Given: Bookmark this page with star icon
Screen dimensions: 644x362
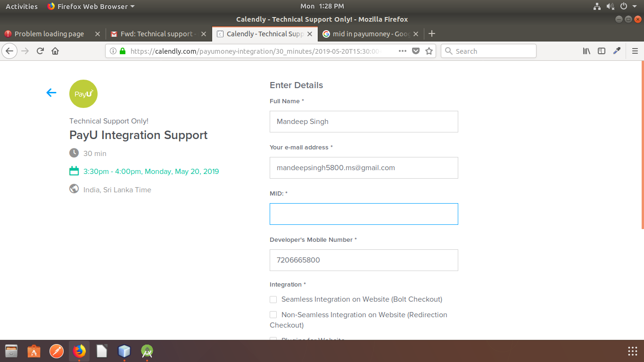Looking at the screenshot, I should (x=429, y=51).
